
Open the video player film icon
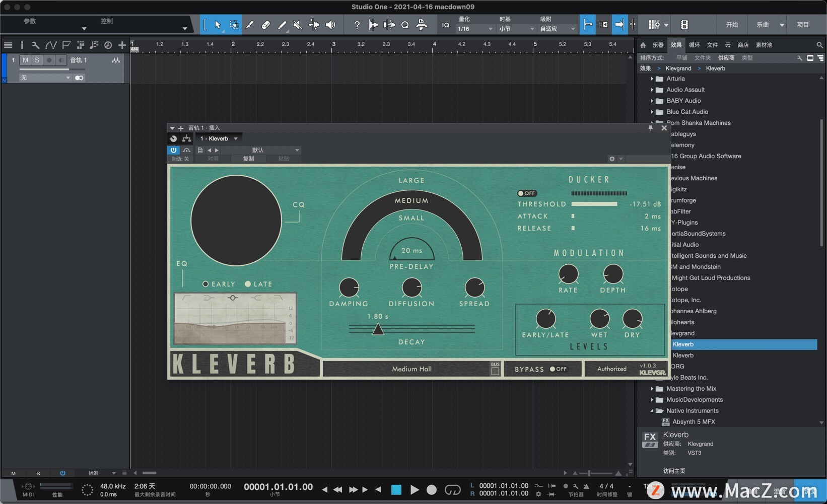[x=684, y=25]
